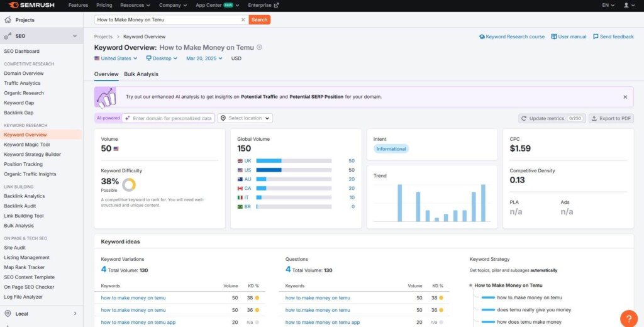Expand the Local sidebar section
Image resolution: width=644 pixels, height=327 pixels.
tap(75, 313)
